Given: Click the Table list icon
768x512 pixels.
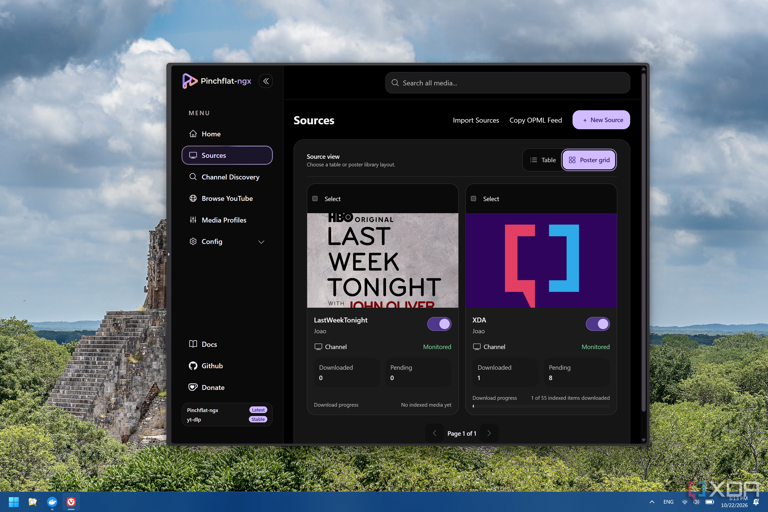Looking at the screenshot, I should click(x=533, y=160).
